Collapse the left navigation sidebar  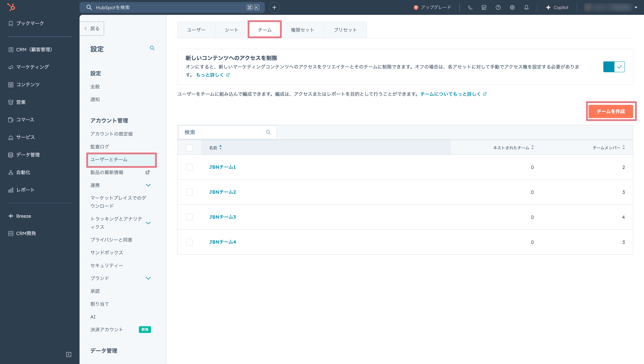point(69,355)
